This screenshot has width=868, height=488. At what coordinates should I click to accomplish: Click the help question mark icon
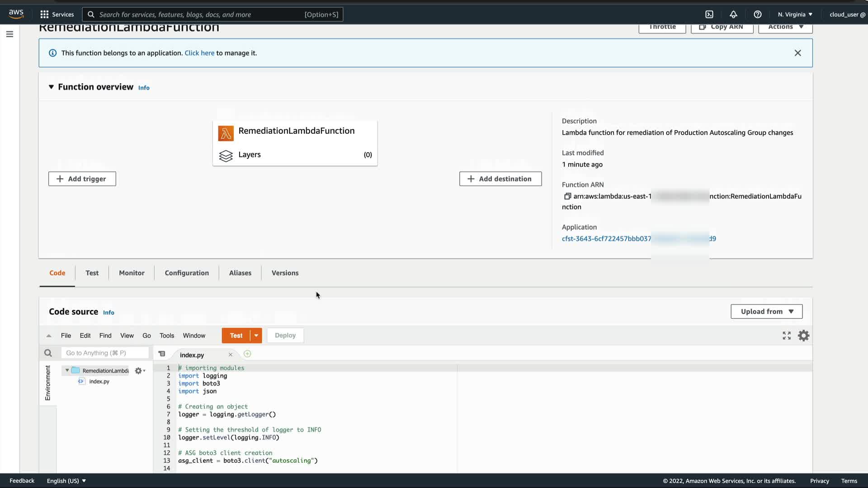[x=758, y=14]
